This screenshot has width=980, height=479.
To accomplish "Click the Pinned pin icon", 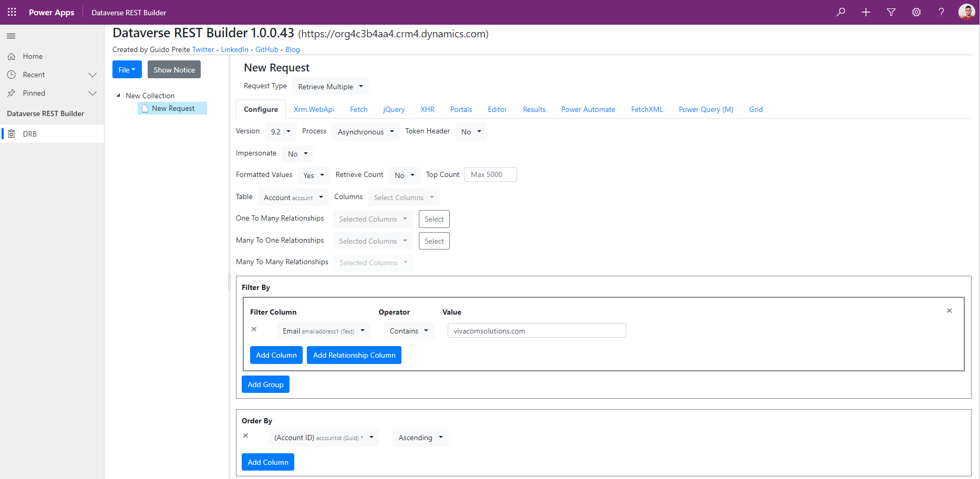I will (12, 93).
